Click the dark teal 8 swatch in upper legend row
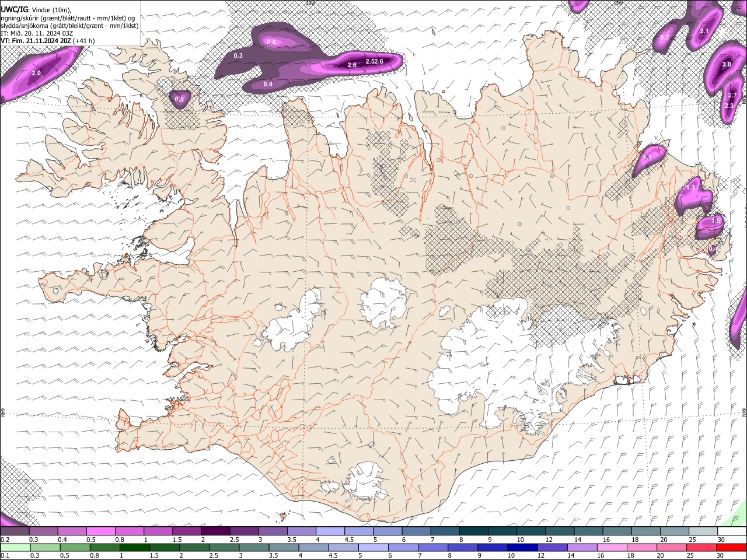Viewport: 747px width, 560px height. (x=473, y=531)
